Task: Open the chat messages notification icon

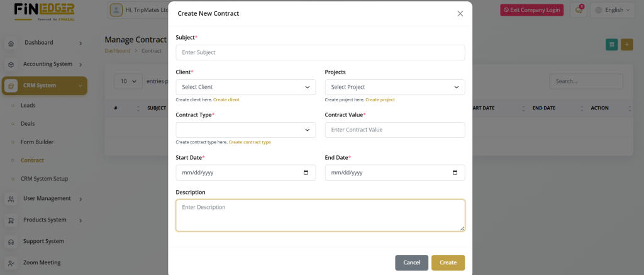Action: (x=579, y=10)
